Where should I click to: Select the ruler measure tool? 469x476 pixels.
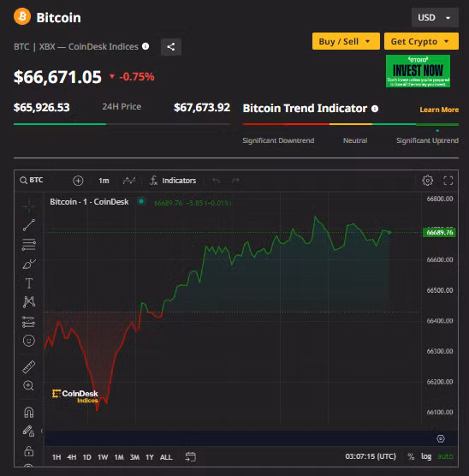(29, 366)
